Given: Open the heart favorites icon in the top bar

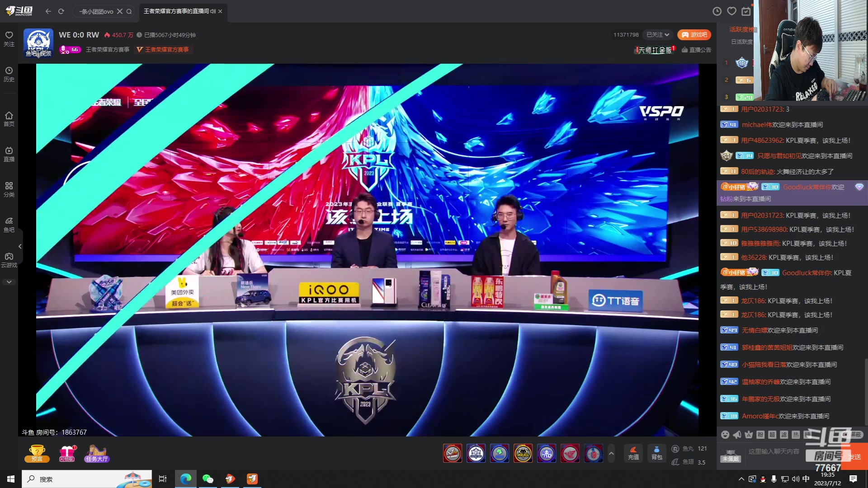Looking at the screenshot, I should point(731,11).
